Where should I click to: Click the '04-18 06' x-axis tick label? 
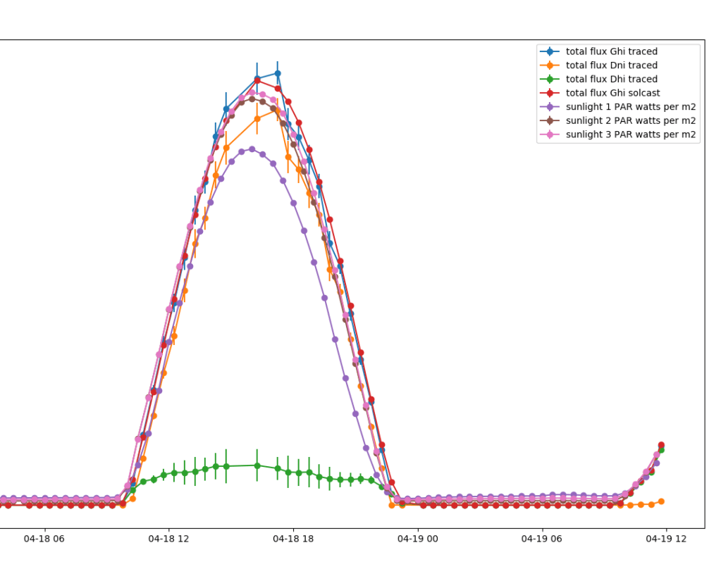coord(45,539)
